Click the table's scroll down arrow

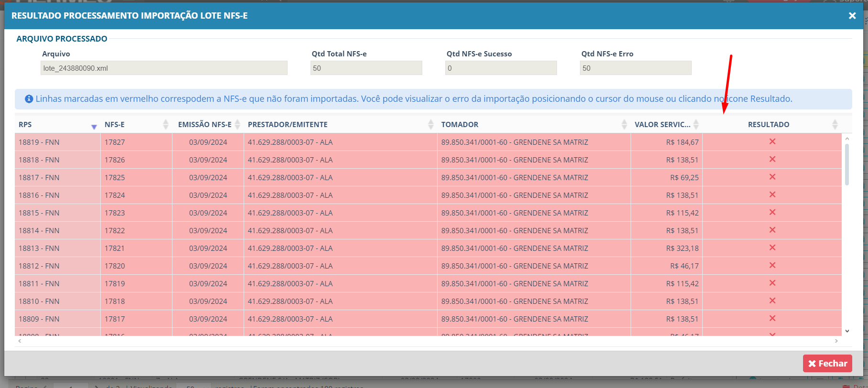847,331
